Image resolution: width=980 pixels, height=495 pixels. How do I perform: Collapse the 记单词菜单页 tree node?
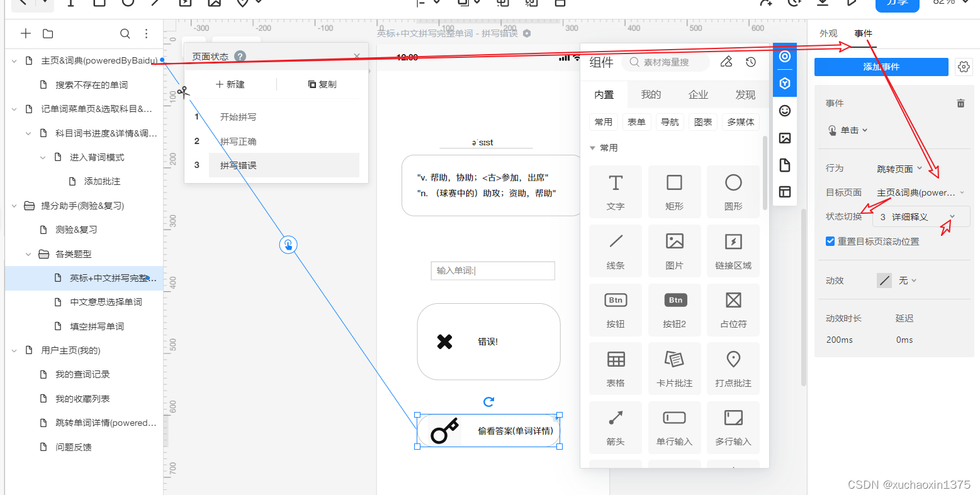click(x=14, y=109)
